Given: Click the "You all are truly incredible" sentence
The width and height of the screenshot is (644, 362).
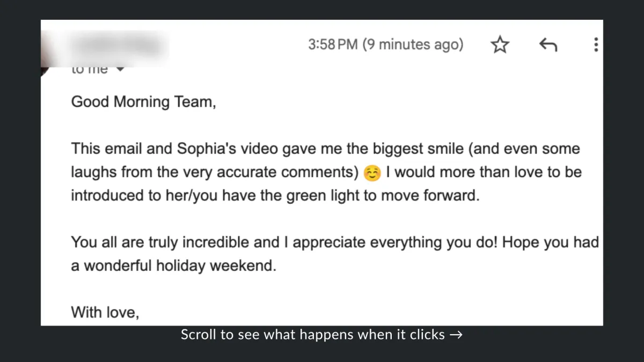Looking at the screenshot, I should pos(175,242).
